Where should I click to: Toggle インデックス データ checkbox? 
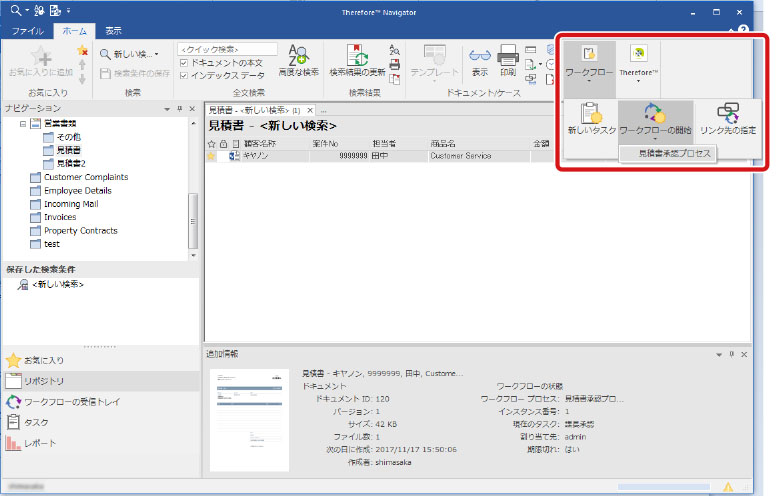(x=183, y=75)
